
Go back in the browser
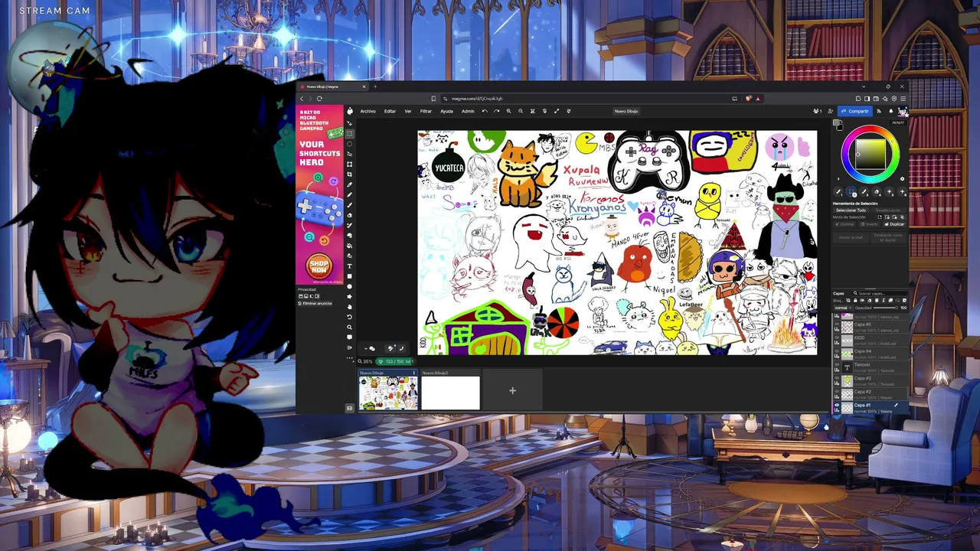(302, 99)
